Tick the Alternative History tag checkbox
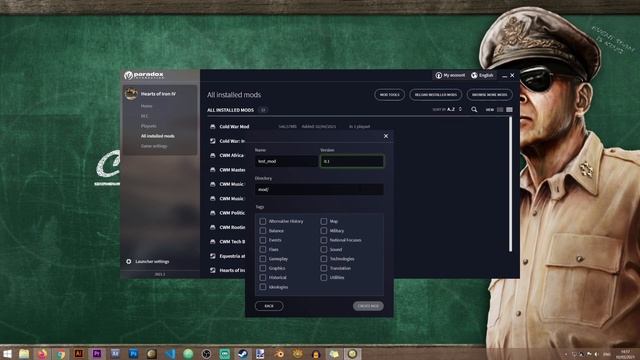 click(x=262, y=221)
